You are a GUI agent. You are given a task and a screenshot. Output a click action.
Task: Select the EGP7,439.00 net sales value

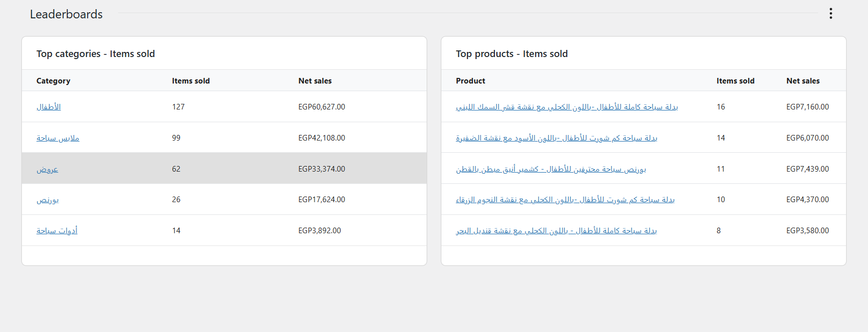pos(808,169)
